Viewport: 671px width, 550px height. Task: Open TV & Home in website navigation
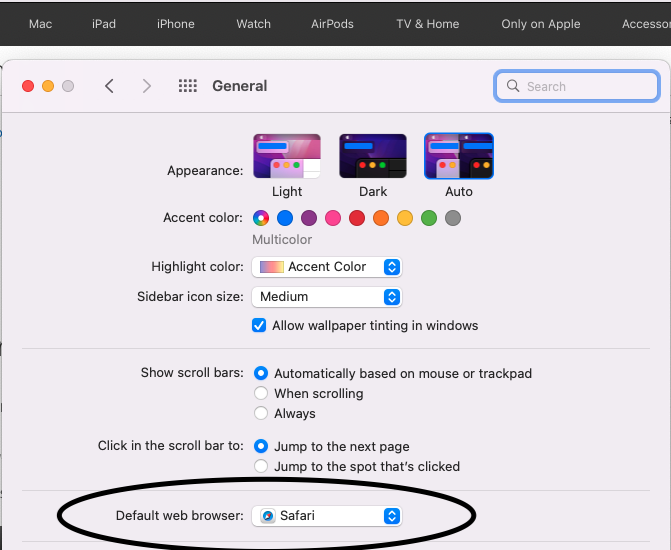tap(428, 24)
